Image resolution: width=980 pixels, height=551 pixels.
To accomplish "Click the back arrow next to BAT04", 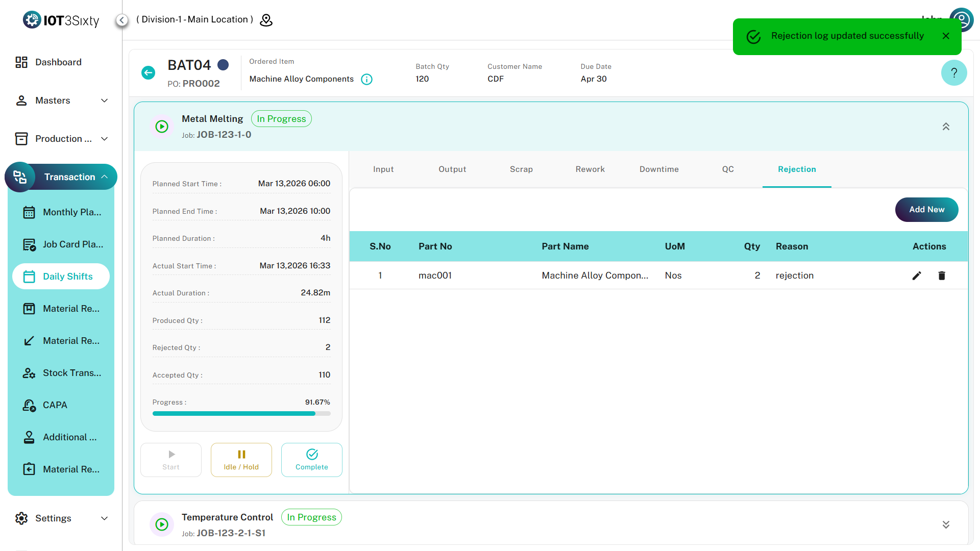I will (x=148, y=72).
